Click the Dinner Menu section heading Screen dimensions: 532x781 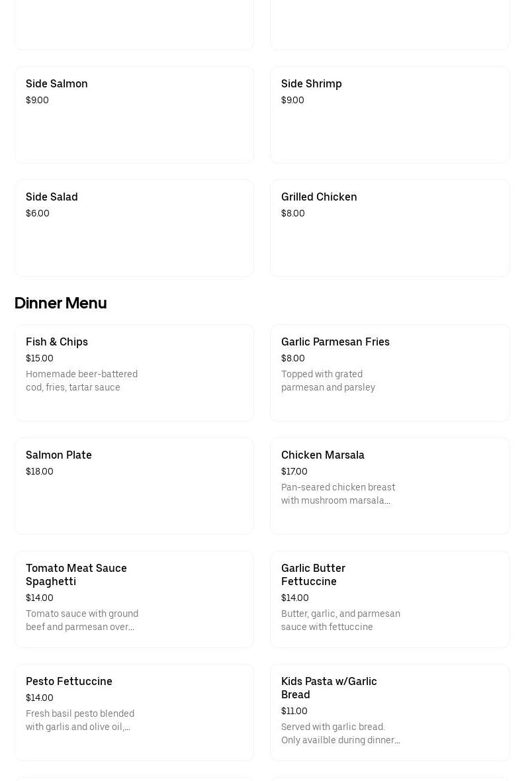click(x=60, y=303)
